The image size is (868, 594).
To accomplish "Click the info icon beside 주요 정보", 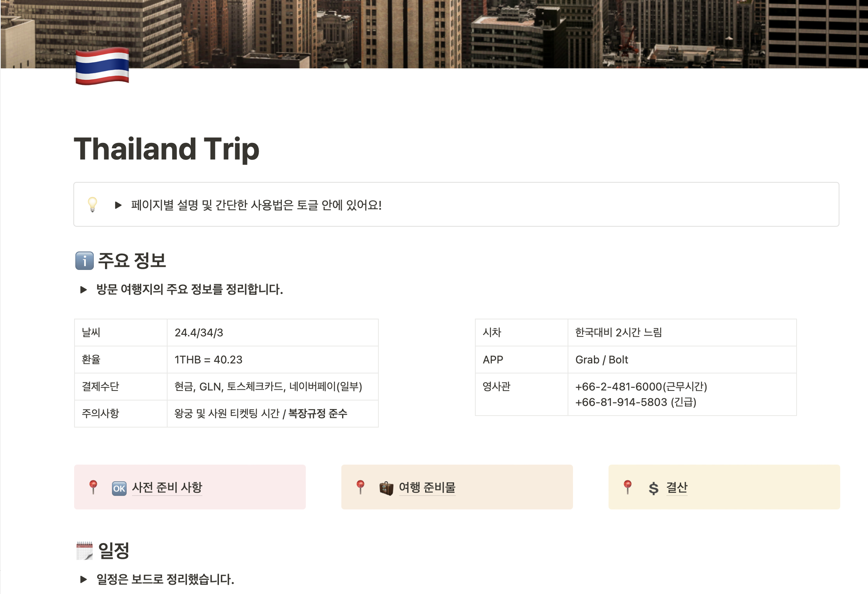I will (x=84, y=261).
